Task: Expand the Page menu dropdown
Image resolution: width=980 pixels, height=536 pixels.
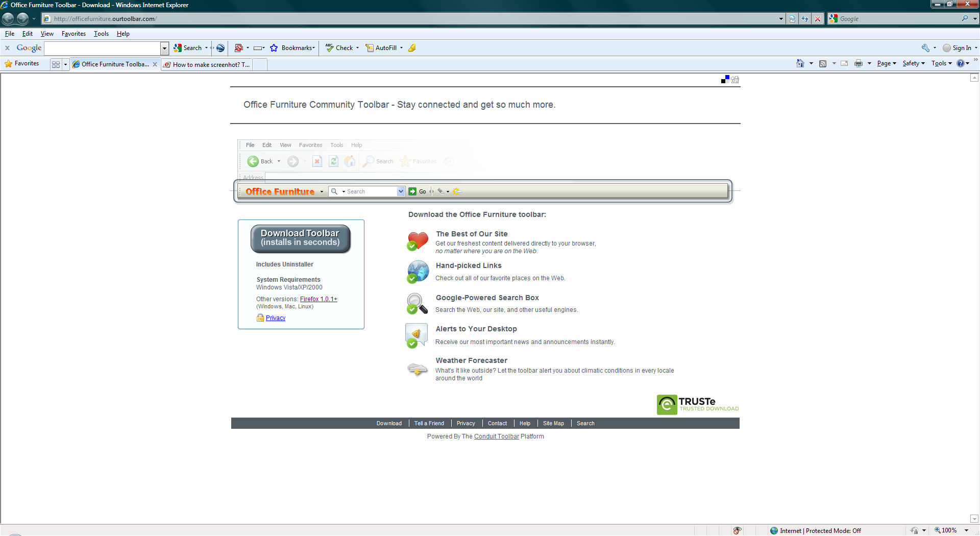Action: pyautogui.click(x=887, y=63)
